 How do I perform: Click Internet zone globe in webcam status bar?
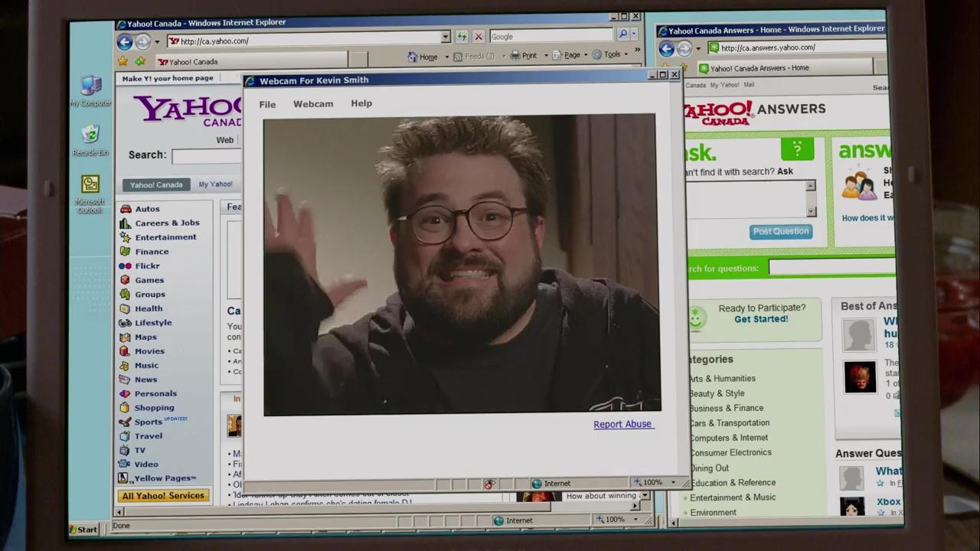pos(537,484)
